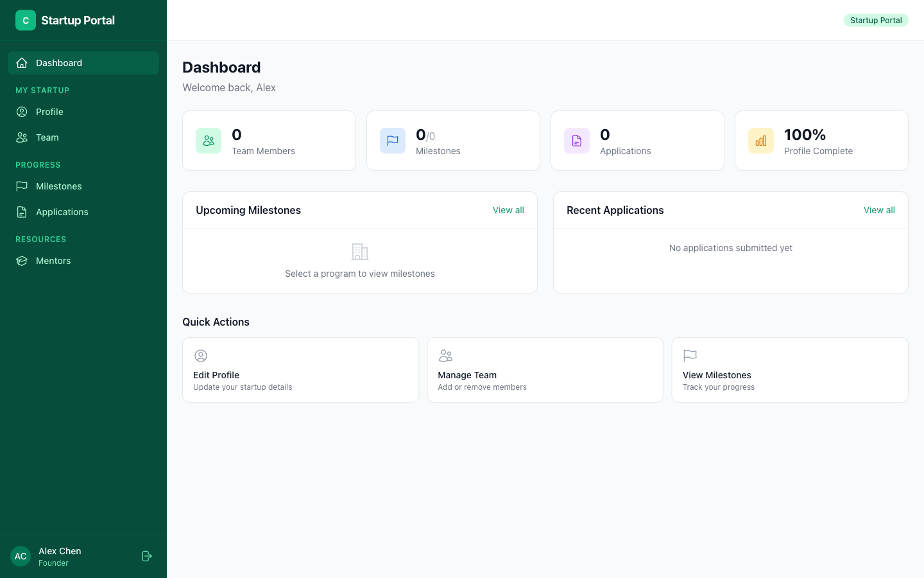Select the Profile icon under My Startup
This screenshot has width=924, height=578.
22,112
